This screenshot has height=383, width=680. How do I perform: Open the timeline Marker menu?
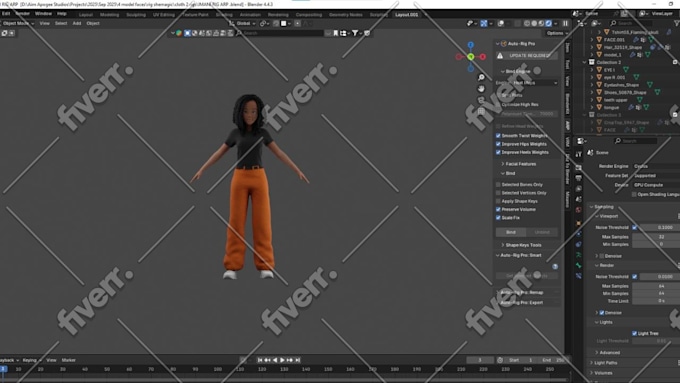69,360
